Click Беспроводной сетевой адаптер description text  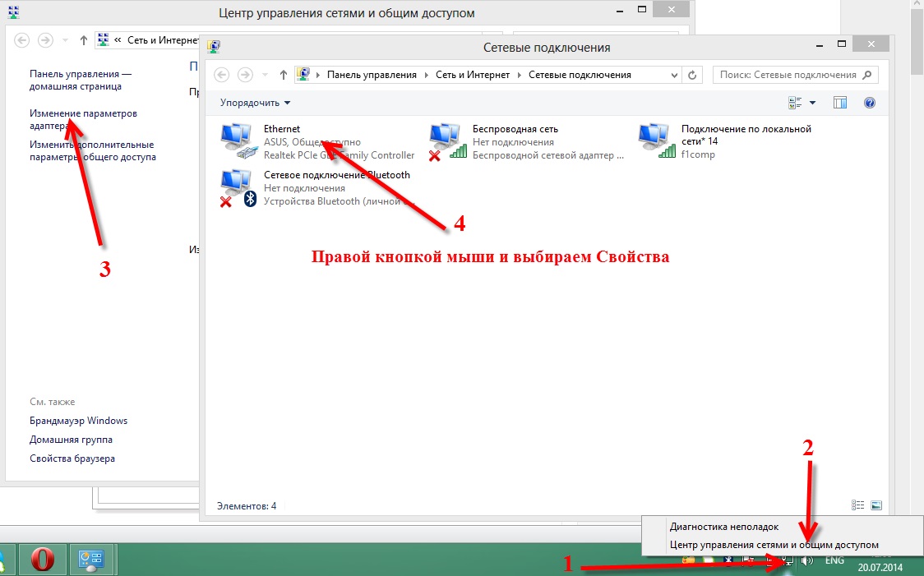coord(547,155)
